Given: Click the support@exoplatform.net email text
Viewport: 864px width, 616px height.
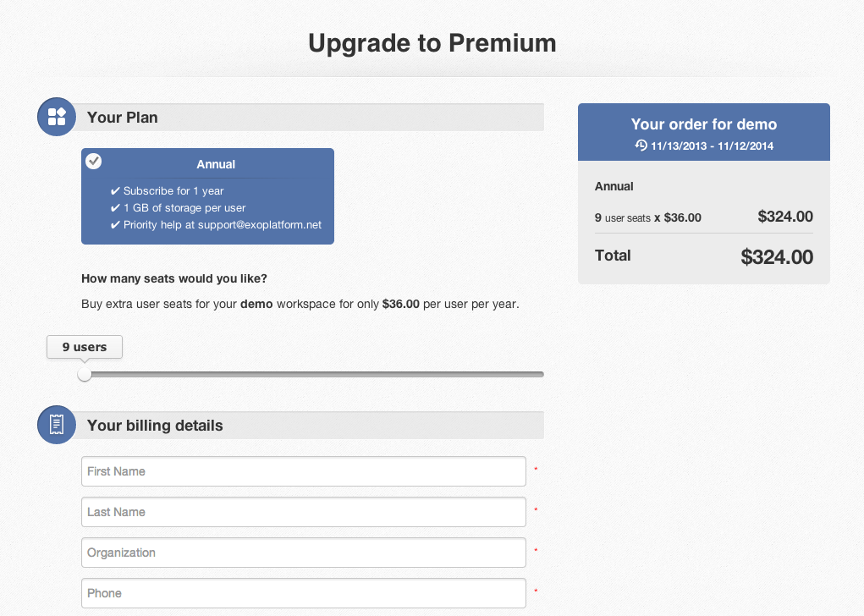Looking at the screenshot, I should [x=260, y=225].
